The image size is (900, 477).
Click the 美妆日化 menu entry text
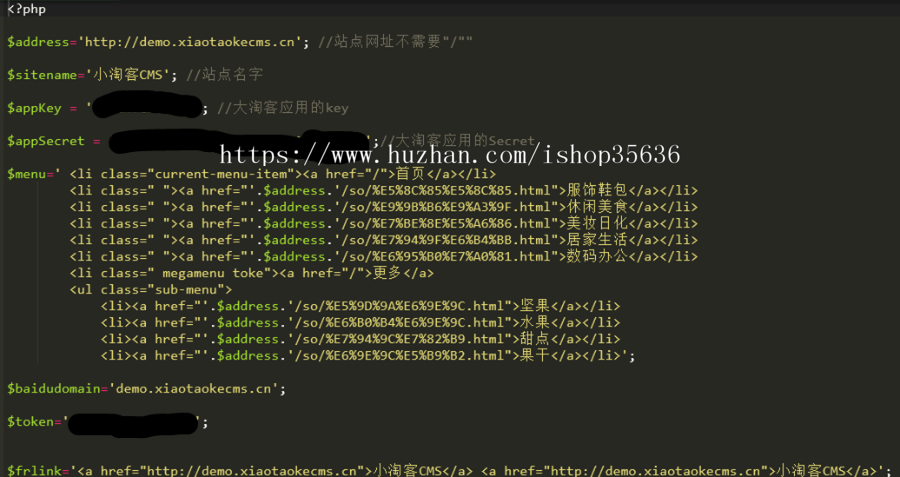[595, 224]
